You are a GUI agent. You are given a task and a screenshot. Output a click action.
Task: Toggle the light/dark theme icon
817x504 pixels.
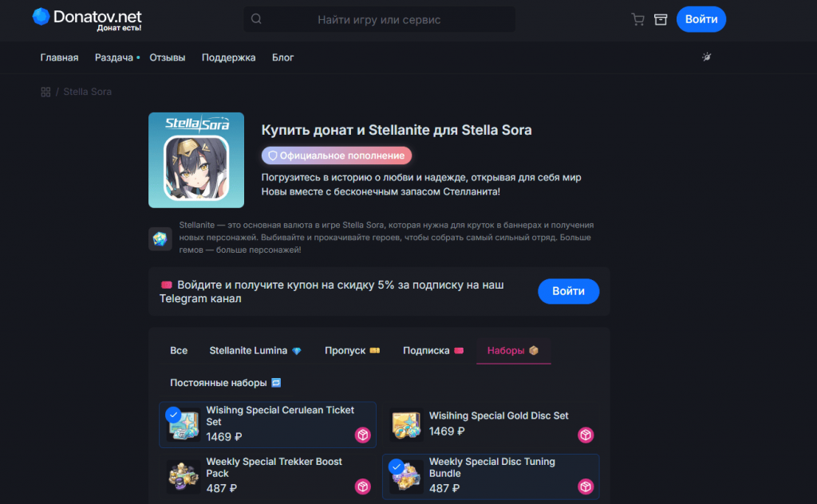[706, 57]
